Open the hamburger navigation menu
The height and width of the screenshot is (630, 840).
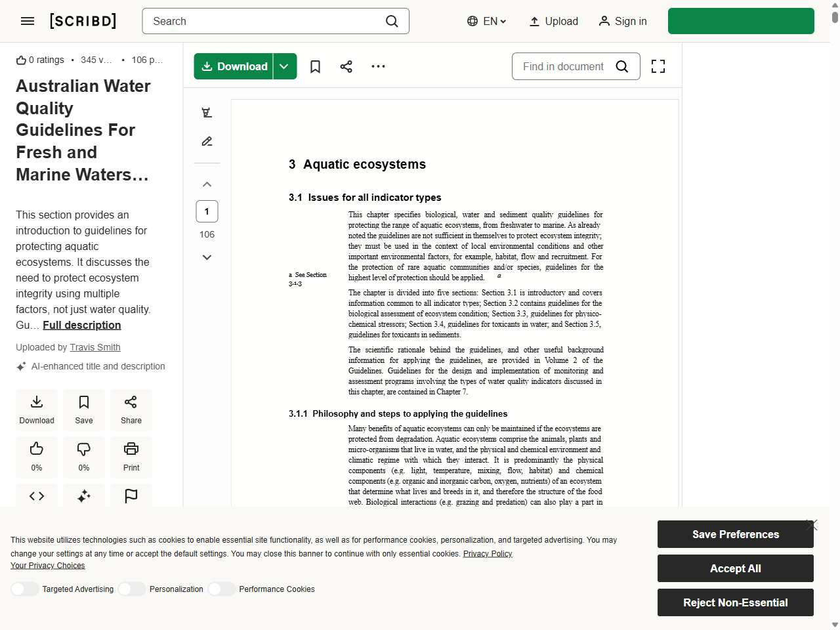[28, 21]
